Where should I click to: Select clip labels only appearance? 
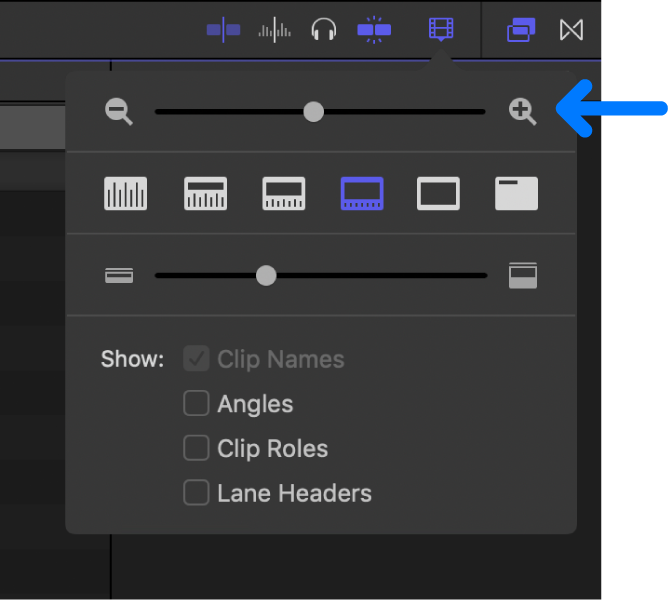coord(516,193)
